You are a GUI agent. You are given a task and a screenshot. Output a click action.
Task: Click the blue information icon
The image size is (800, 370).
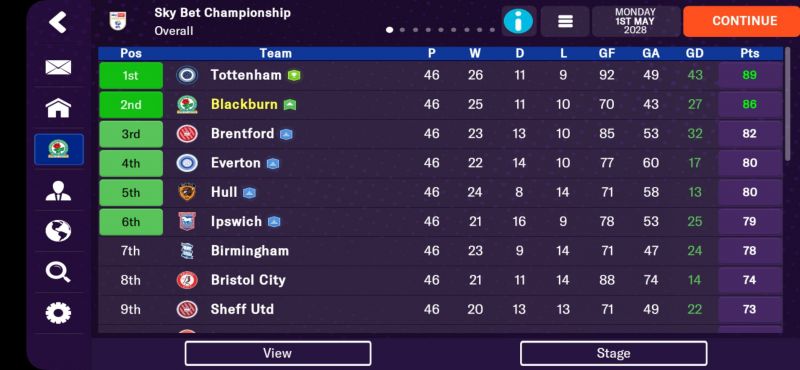tap(518, 21)
